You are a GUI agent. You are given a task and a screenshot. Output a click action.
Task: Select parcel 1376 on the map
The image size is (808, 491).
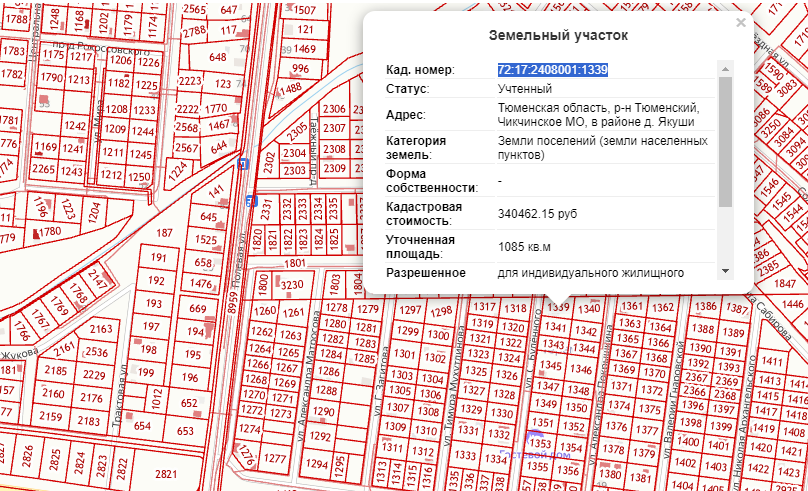coord(616,426)
